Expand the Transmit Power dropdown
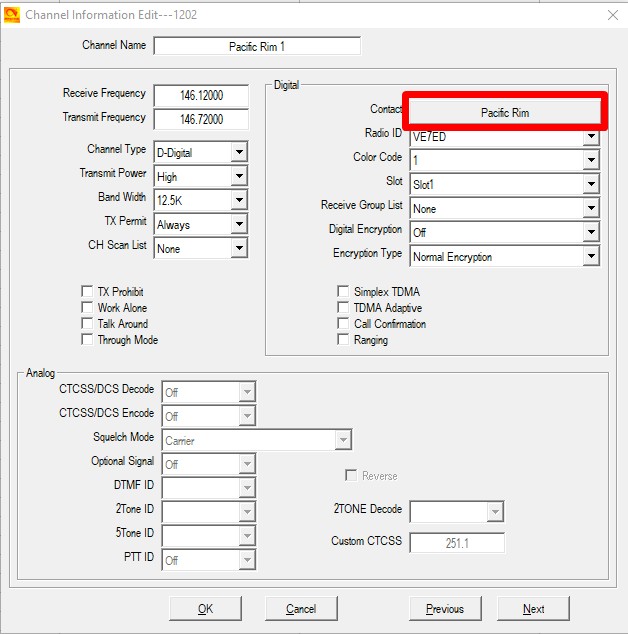Viewport: 628px width, 634px height. pos(238,177)
